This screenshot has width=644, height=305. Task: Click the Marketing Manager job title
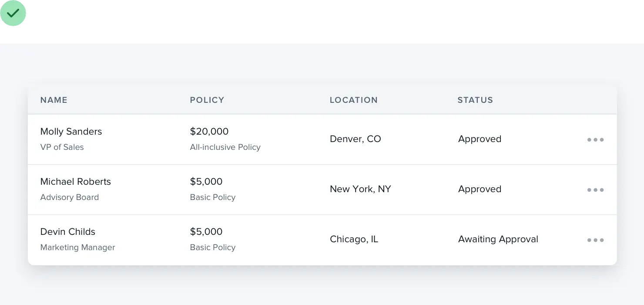click(77, 247)
